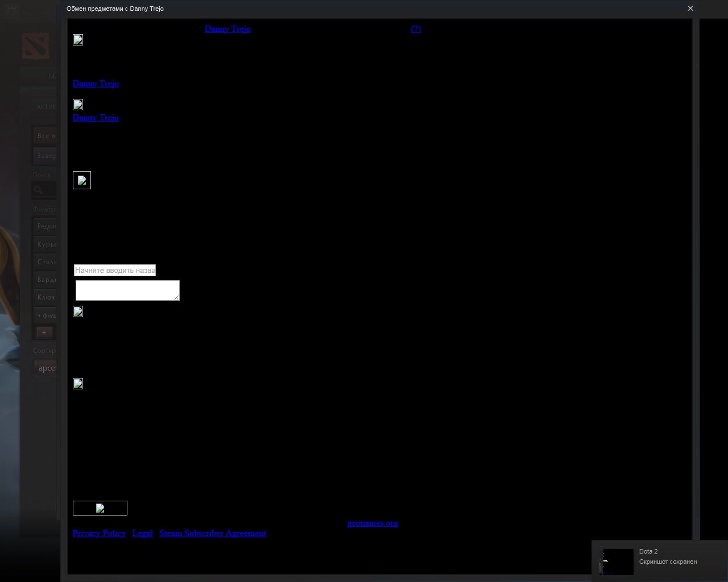Open the Danny Trejo link beside the (?) link
Image resolution: width=728 pixels, height=582 pixels.
pyautogui.click(x=227, y=29)
